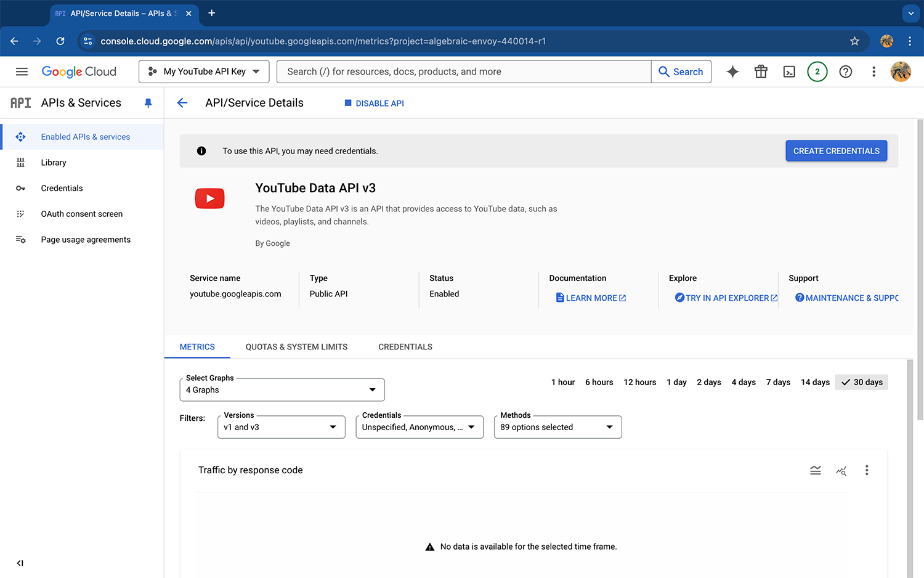This screenshot has height=578, width=924.
Task: Select the 7 days time range
Action: coord(778,382)
